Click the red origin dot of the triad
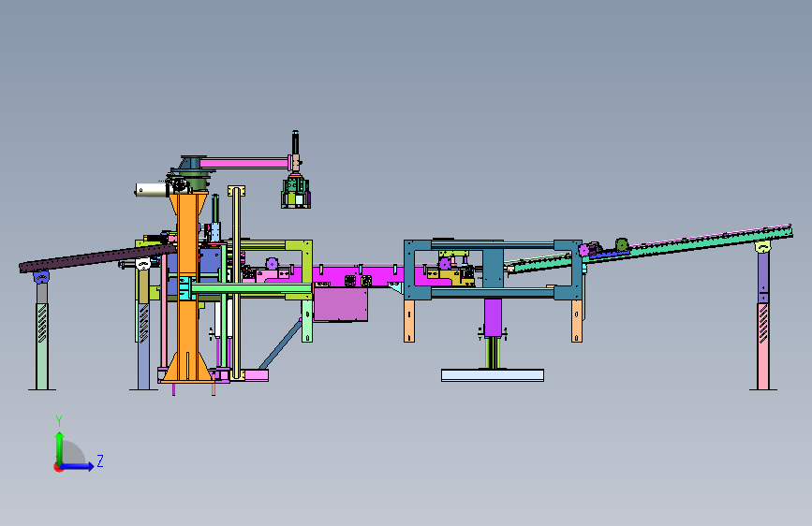This screenshot has width=812, height=526. (57, 467)
